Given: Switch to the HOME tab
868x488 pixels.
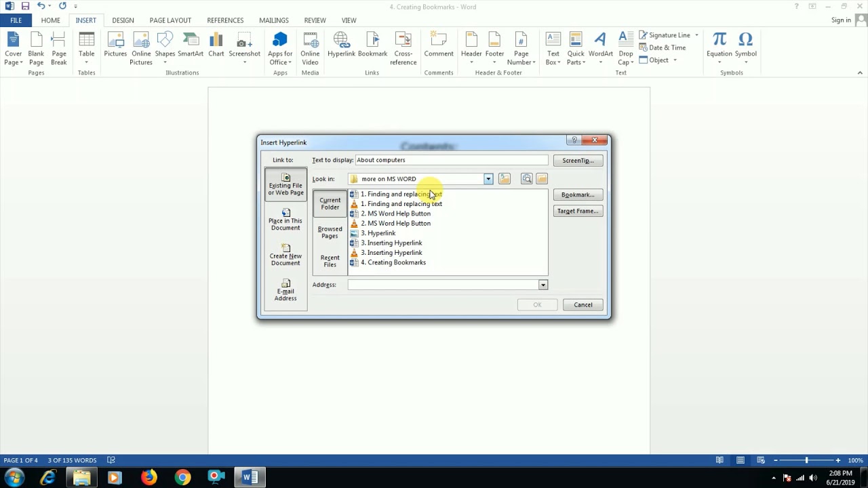Looking at the screenshot, I should (x=50, y=20).
